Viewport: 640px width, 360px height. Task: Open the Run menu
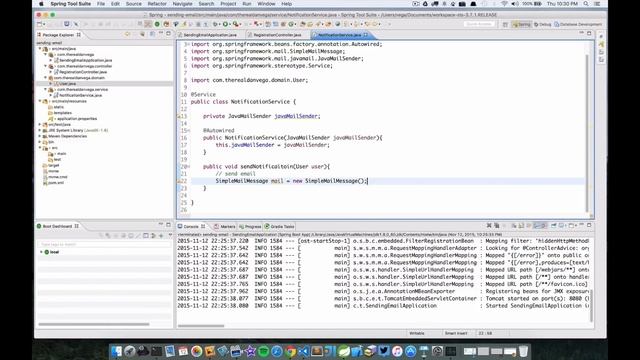point(247,4)
